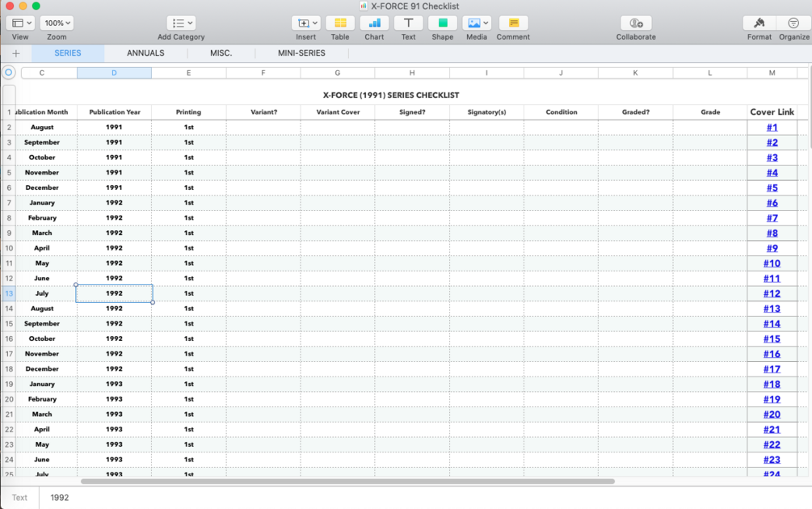812x509 pixels.
Task: Open cover link #17
Action: click(772, 369)
